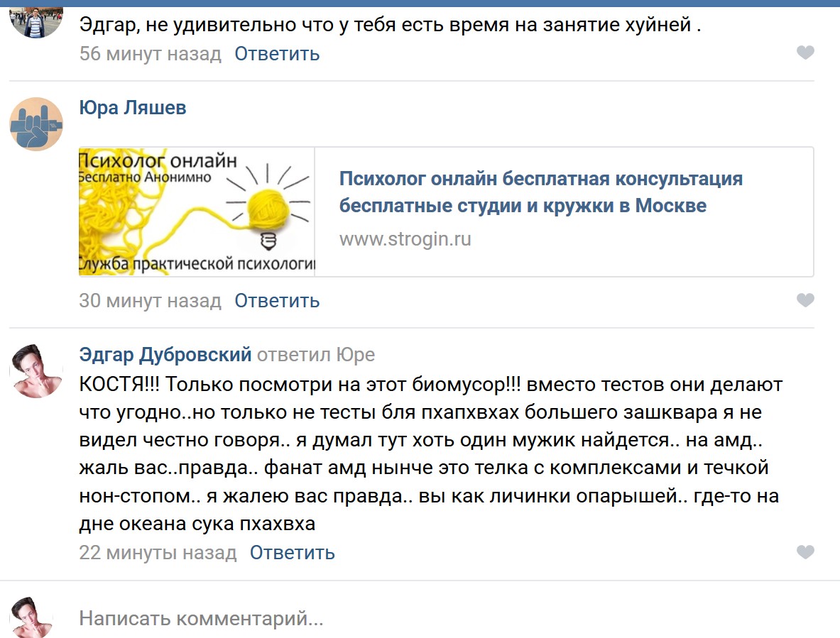Click heart on Эдгар Дубровский's comment

[804, 552]
